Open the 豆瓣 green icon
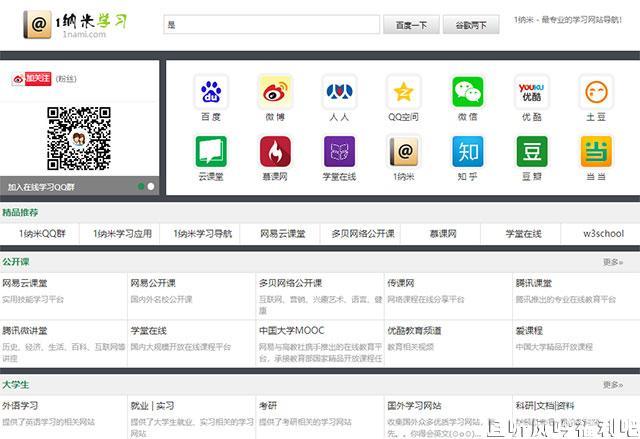640x439 pixels. (x=531, y=151)
